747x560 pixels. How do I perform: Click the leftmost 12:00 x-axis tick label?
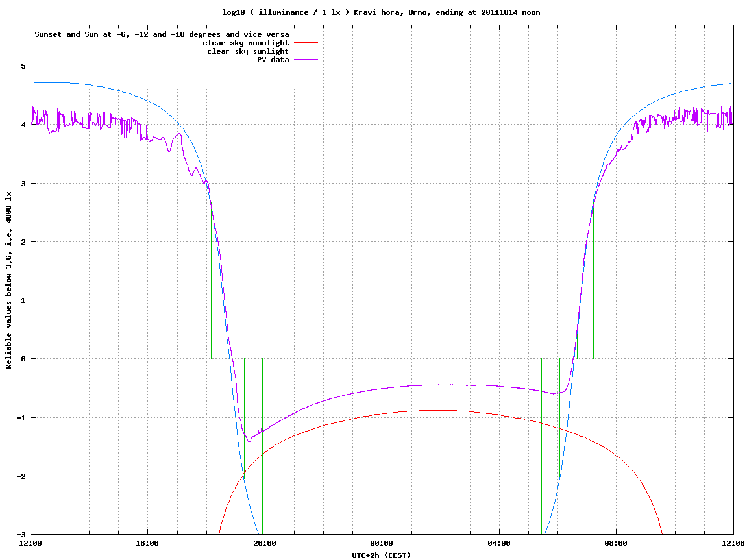[x=31, y=543]
